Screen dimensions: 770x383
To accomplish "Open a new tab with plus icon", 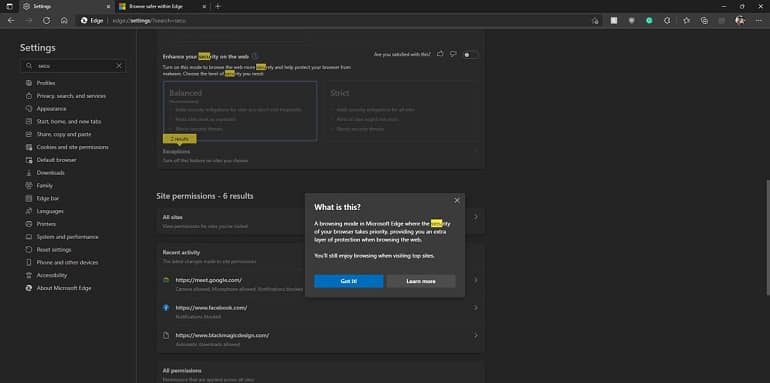I will pos(218,6).
